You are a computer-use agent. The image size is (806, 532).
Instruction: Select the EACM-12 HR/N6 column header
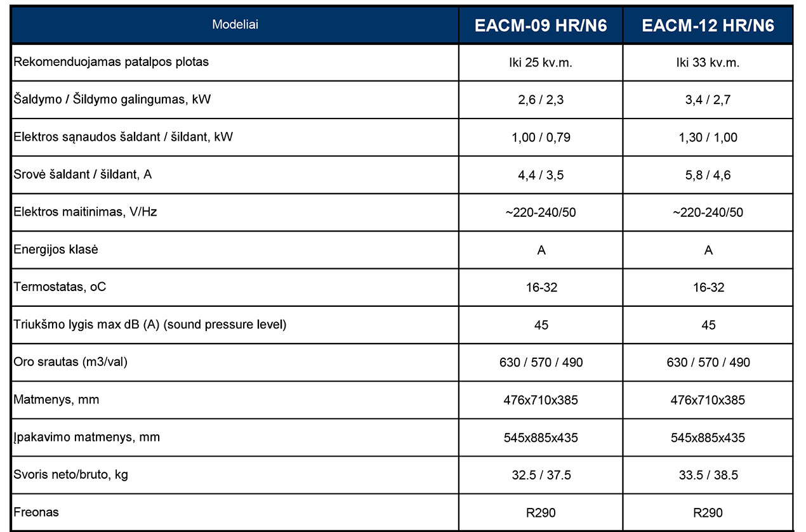pos(708,25)
